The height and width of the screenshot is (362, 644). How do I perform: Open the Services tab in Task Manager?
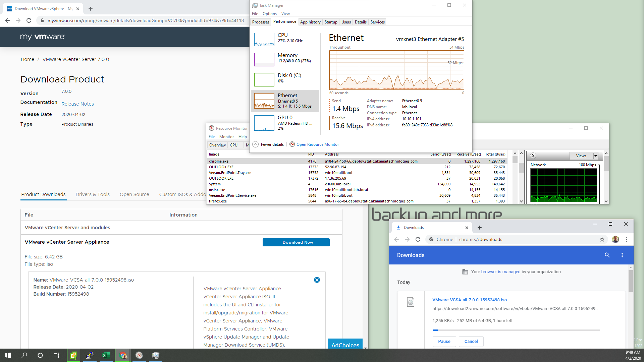[377, 22]
